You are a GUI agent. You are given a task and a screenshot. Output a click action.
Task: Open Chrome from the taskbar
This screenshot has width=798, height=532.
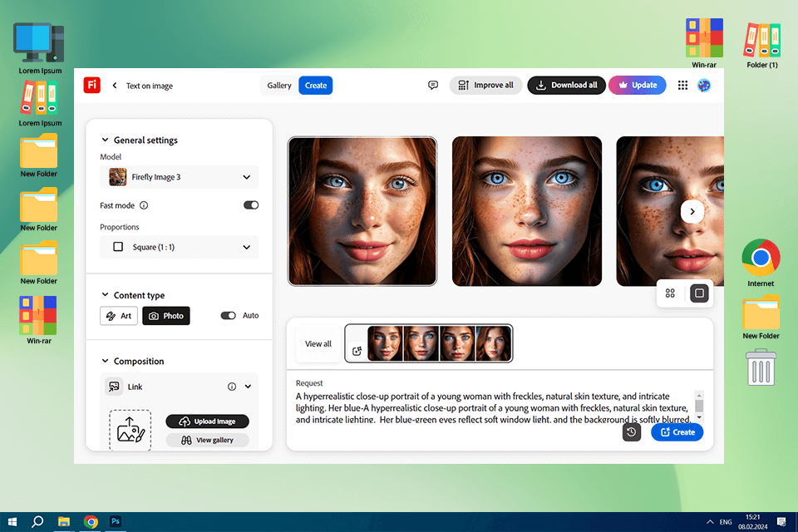point(91,522)
